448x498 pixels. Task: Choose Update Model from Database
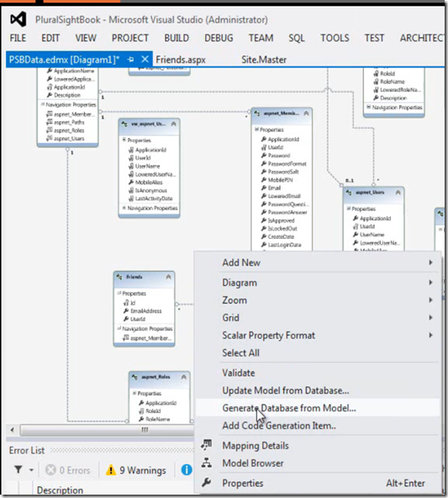(318, 390)
